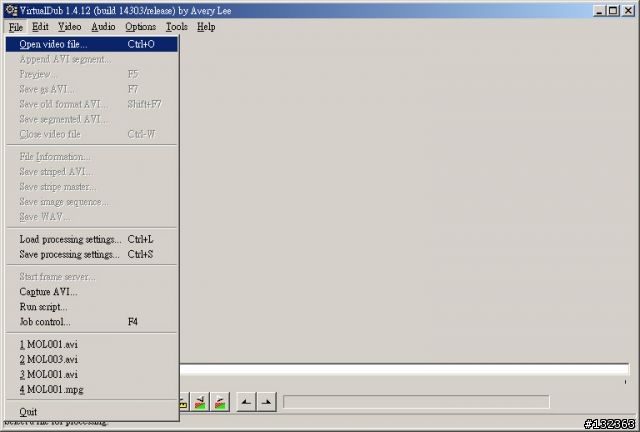Viewport: 640px width, 432px height.
Task: Choose Run script from the menu
Action: click(x=92, y=307)
